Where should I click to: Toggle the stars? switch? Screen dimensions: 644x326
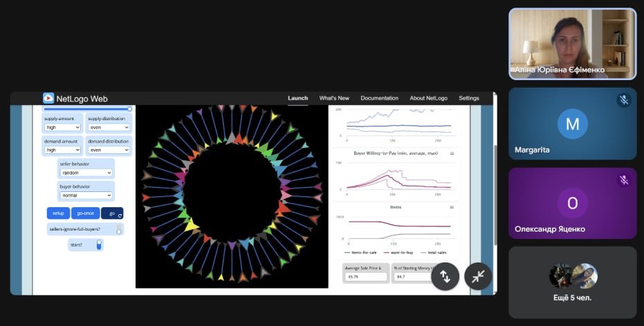point(98,245)
